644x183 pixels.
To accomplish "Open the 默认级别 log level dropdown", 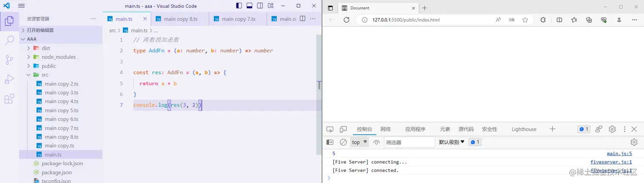I will (x=452, y=142).
